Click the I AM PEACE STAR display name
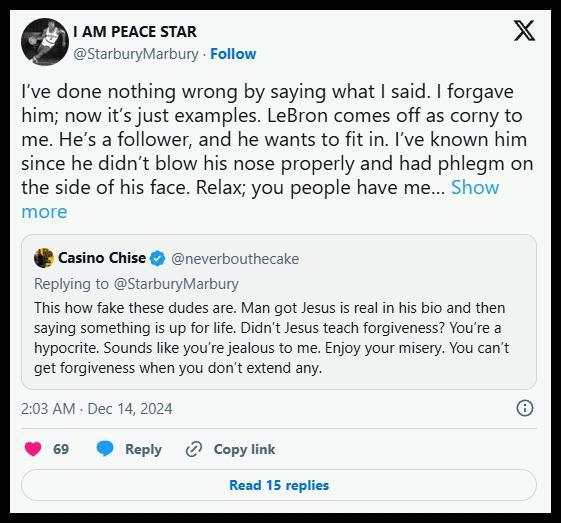Image resolution: width=561 pixels, height=523 pixels. point(135,31)
